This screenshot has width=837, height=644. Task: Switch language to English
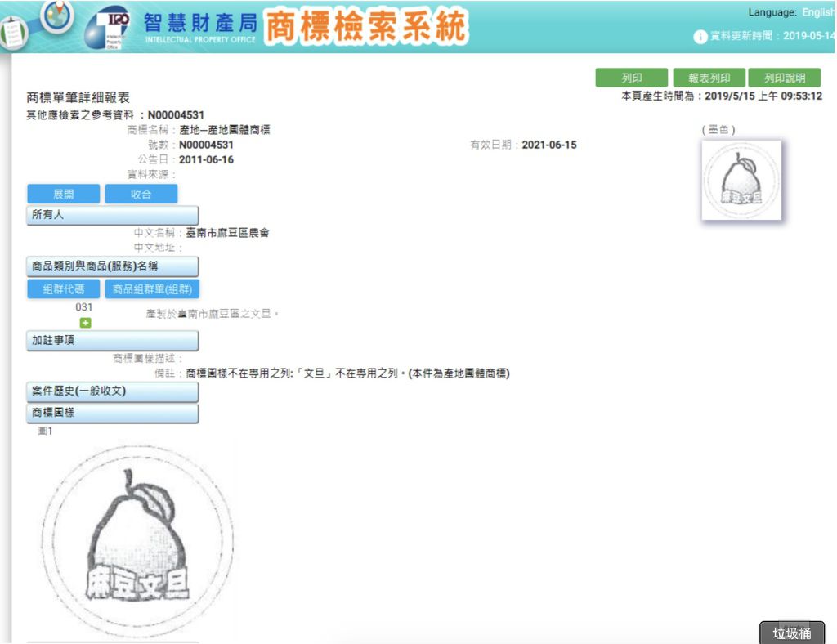click(817, 12)
